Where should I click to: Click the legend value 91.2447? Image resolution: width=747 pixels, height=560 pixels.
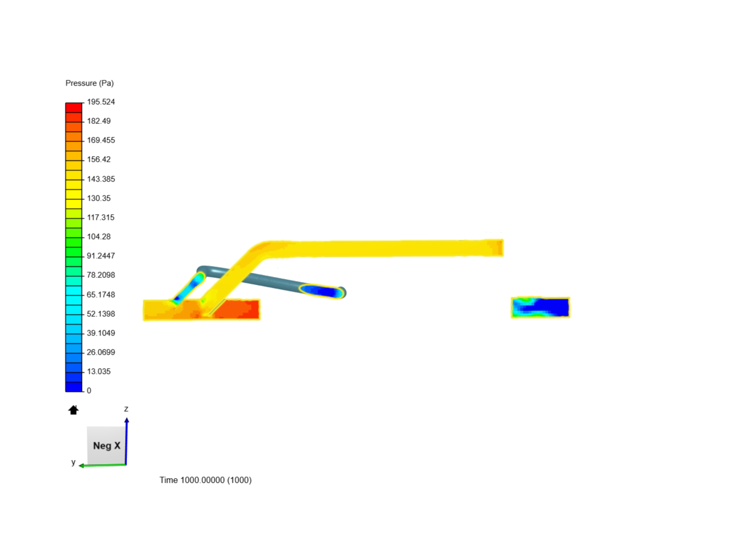pyautogui.click(x=101, y=256)
